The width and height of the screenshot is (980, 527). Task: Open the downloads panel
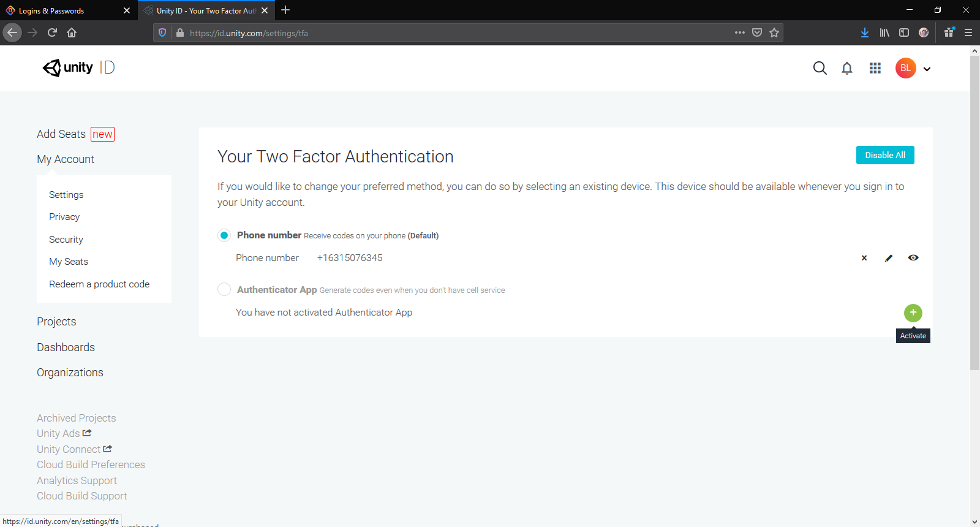tap(865, 32)
